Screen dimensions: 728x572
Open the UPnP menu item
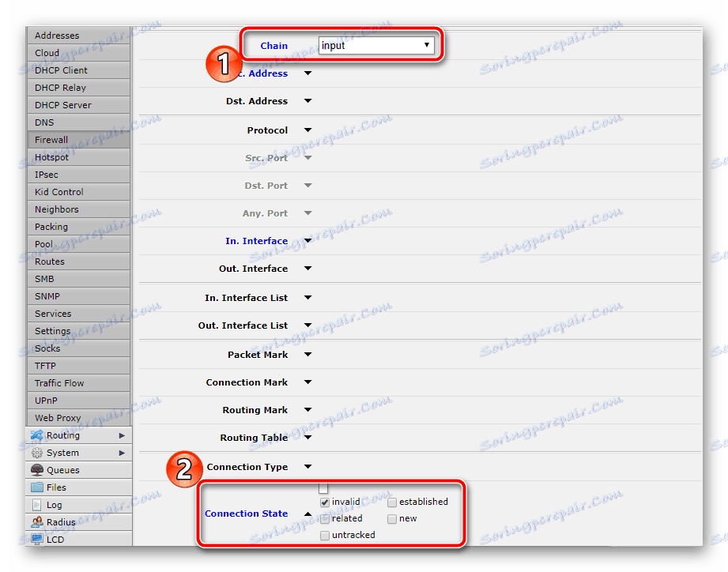(x=78, y=401)
